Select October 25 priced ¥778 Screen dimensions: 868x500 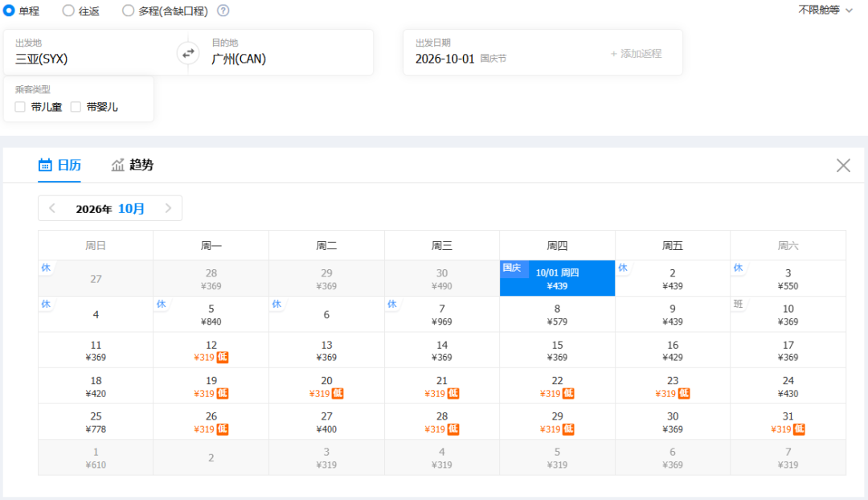coord(96,421)
